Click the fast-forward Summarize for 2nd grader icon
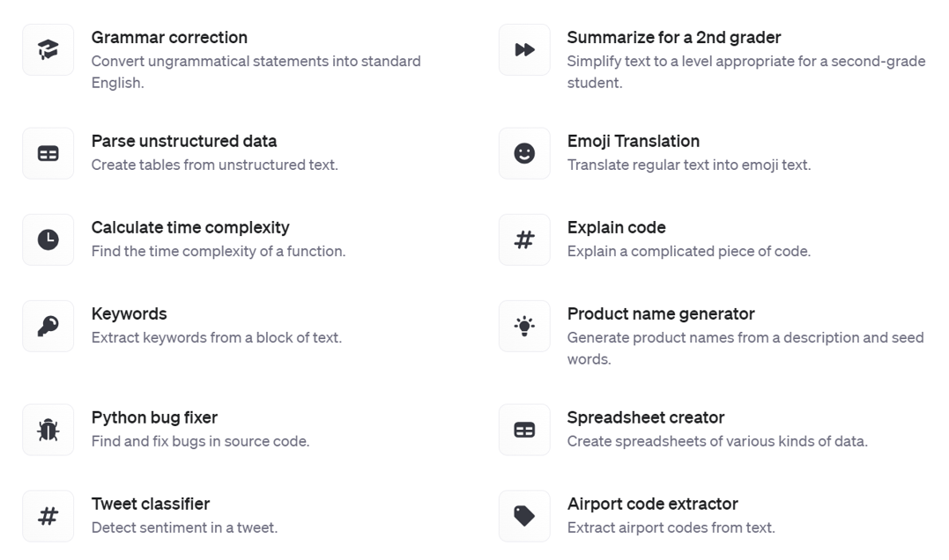949x560 pixels. click(x=524, y=49)
